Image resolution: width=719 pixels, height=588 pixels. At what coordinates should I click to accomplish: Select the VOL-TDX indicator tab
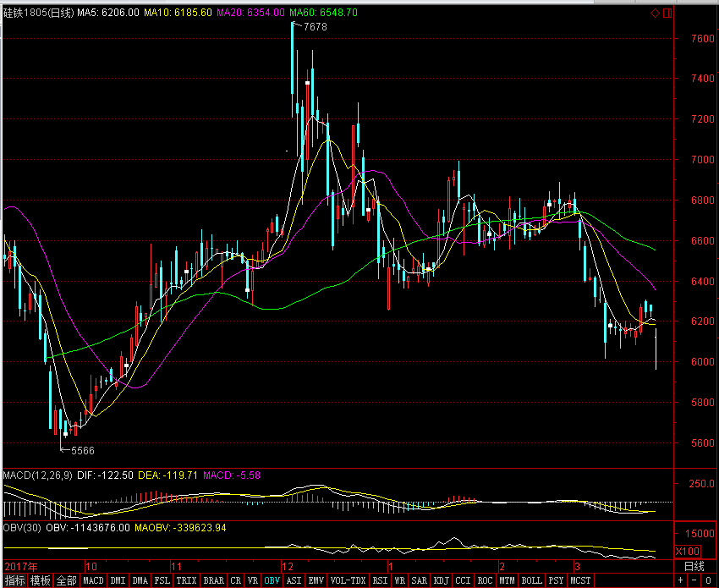point(349,581)
